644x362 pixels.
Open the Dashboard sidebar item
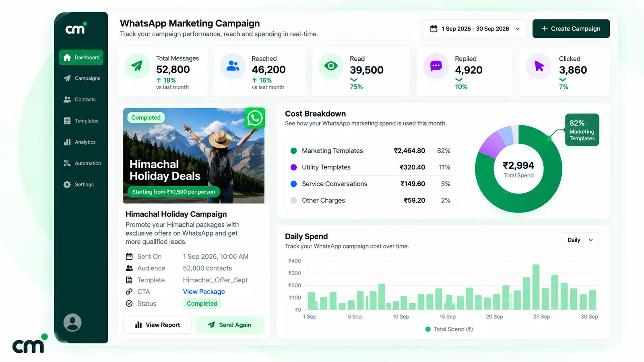(x=81, y=58)
